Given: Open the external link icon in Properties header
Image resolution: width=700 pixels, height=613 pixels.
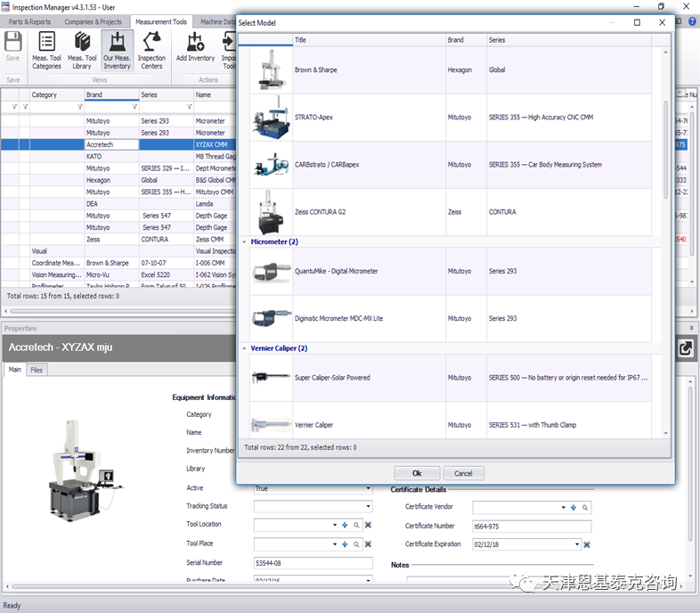Looking at the screenshot, I should click(x=686, y=348).
